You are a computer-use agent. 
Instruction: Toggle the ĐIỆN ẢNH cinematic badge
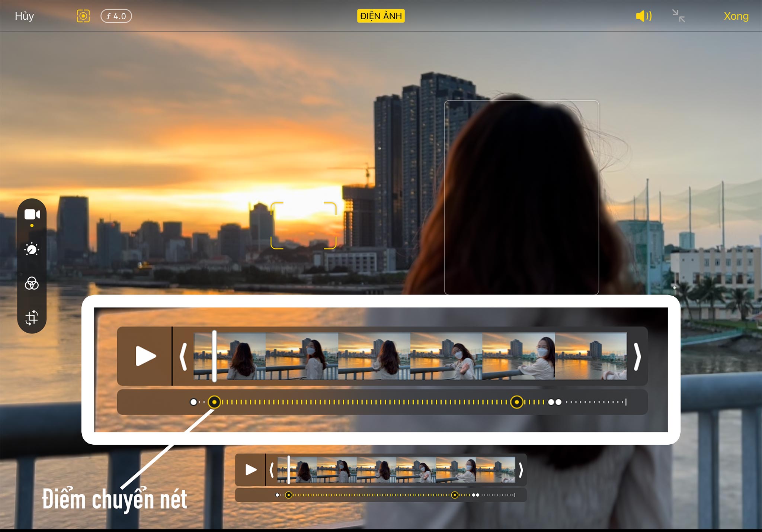tap(381, 16)
